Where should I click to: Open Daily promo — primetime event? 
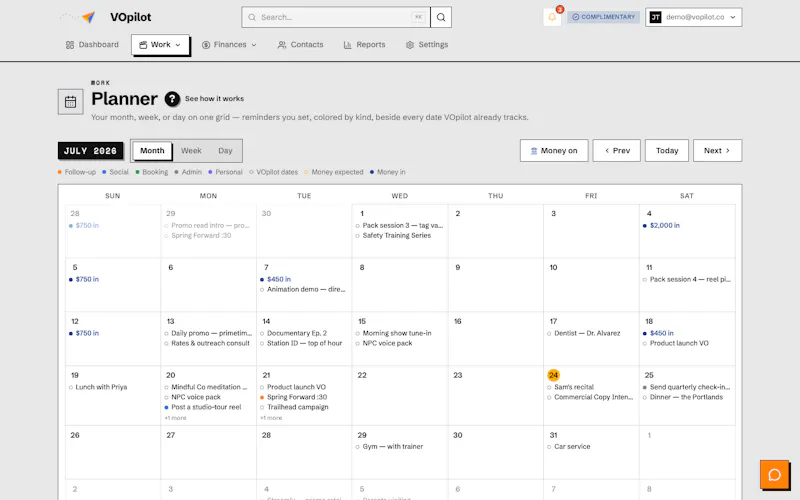point(209,333)
